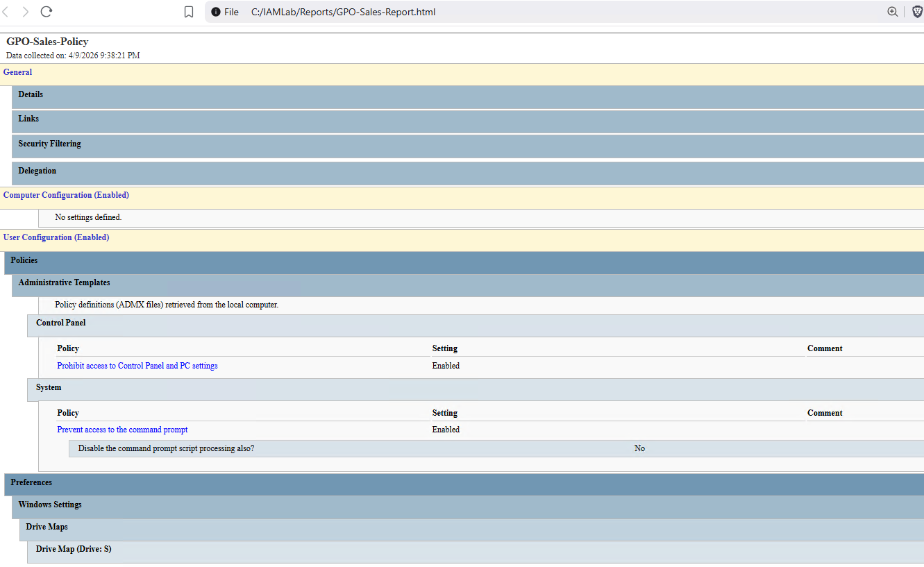Collapse the Computer Configuration (Enabled) section
Screen dimensions: 924x567
coord(66,195)
